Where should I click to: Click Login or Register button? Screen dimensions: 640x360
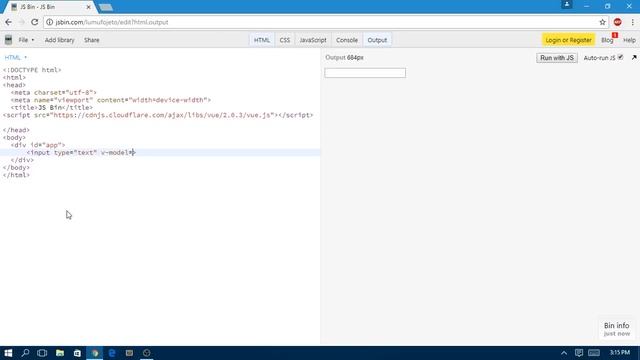(568, 40)
